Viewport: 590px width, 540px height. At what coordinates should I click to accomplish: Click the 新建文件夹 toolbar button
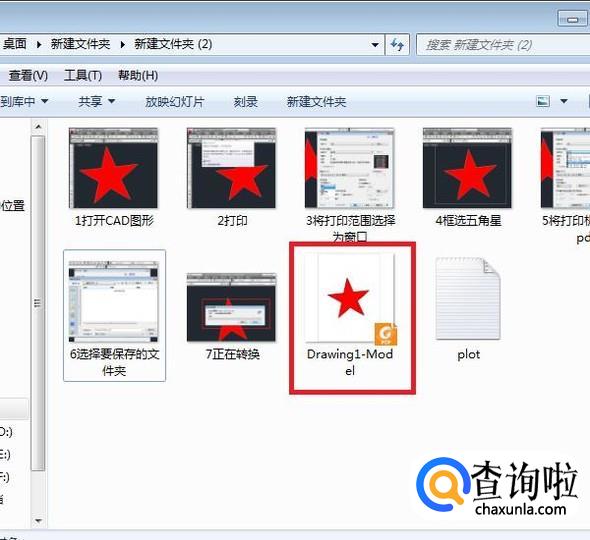(x=316, y=102)
